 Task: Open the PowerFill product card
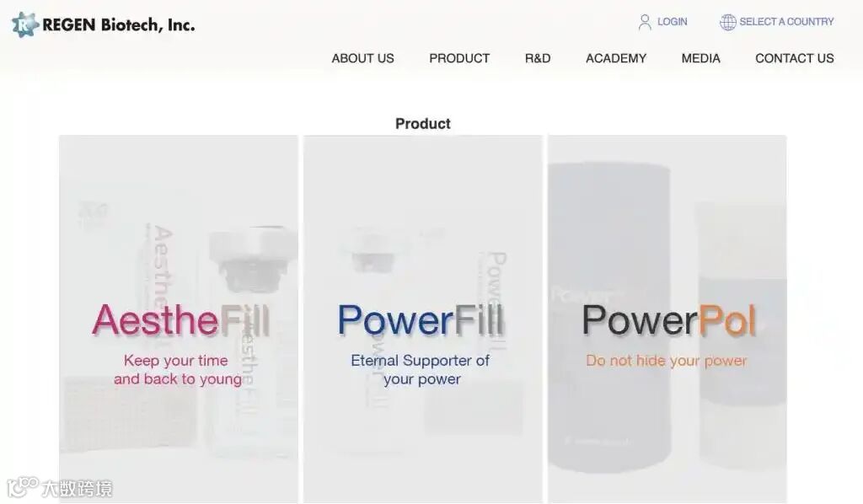(423, 319)
